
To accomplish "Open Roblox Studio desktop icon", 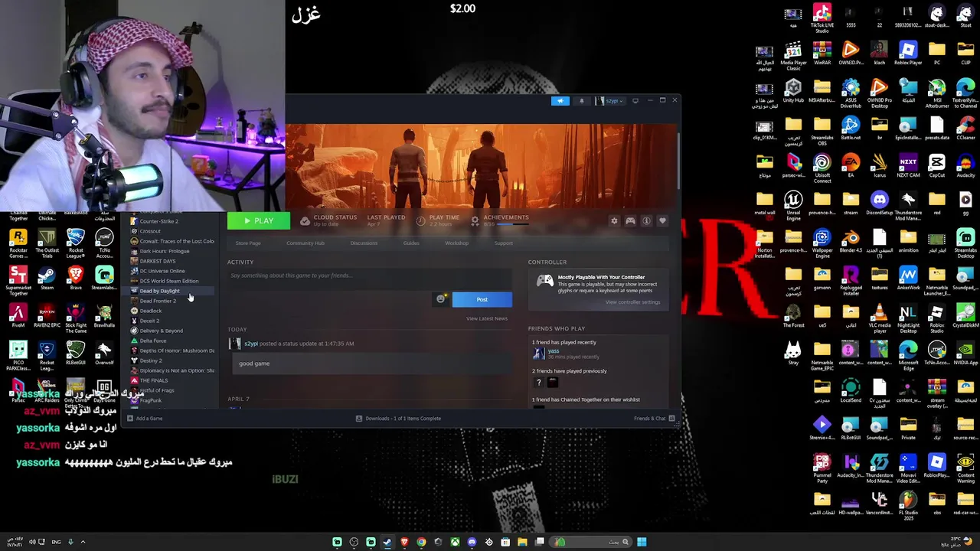I will point(937,318).
